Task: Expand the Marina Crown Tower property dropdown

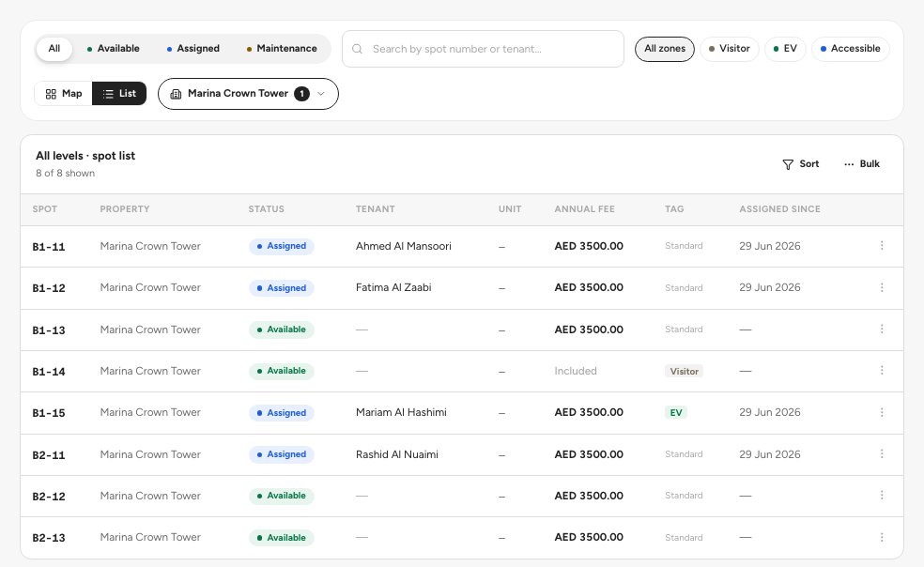Action: coord(248,94)
